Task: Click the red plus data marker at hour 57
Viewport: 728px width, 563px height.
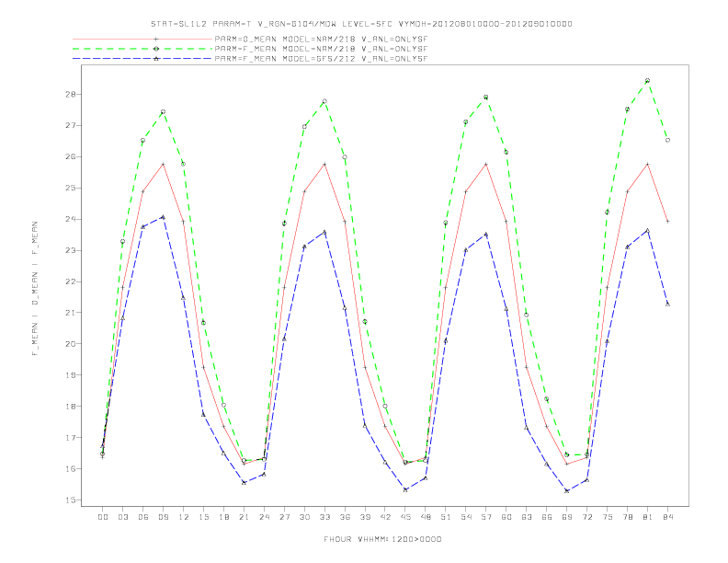Action: (486, 164)
